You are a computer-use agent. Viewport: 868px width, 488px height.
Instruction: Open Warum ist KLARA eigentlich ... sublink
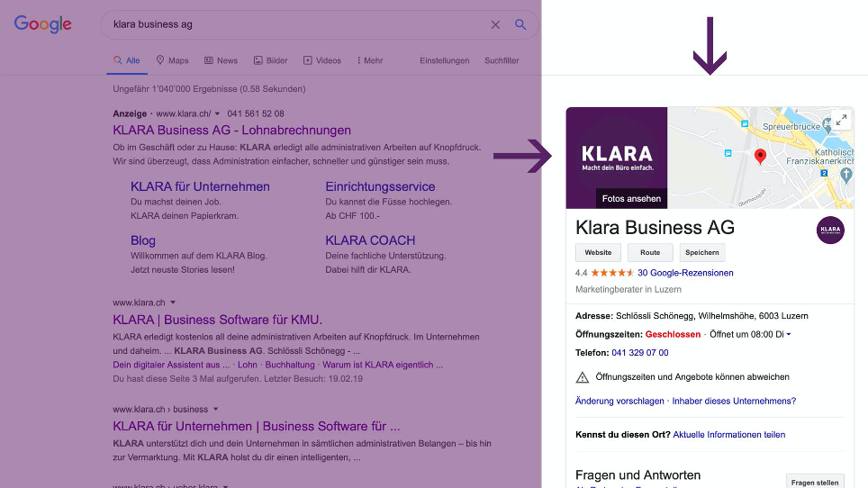[x=383, y=365]
